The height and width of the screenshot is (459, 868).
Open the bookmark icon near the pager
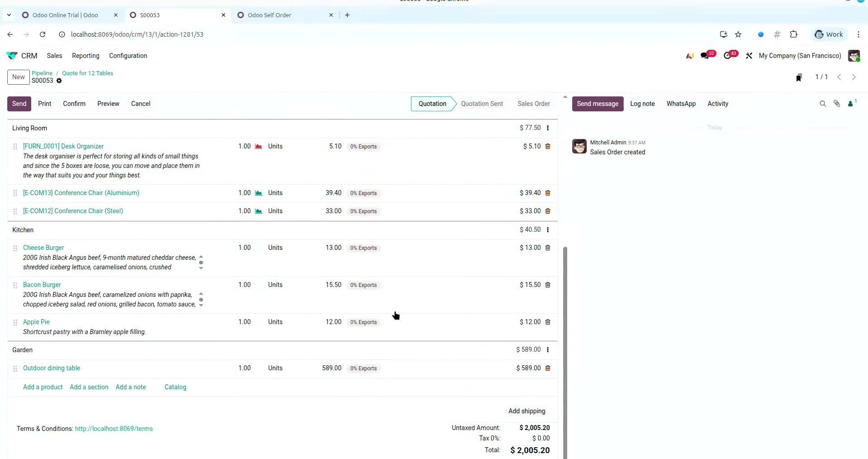[799, 77]
